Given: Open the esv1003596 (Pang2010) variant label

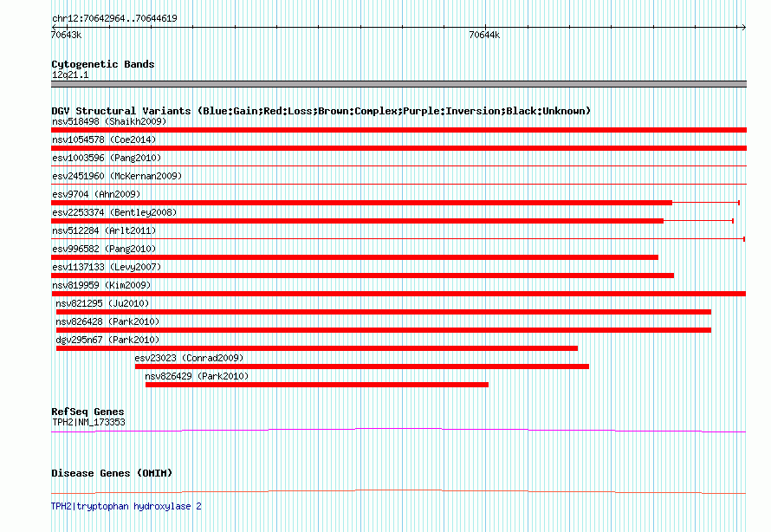Looking at the screenshot, I should pyautogui.click(x=107, y=158).
